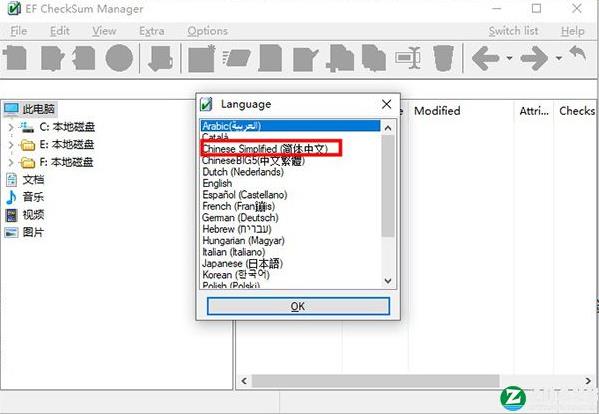
Task: Select Català in the language list
Action: pos(291,137)
